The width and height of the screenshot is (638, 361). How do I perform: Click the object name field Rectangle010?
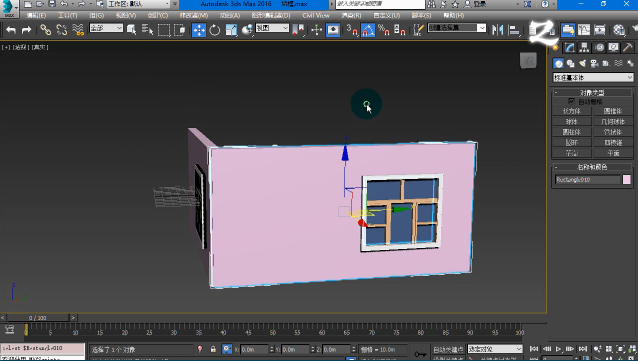click(587, 179)
